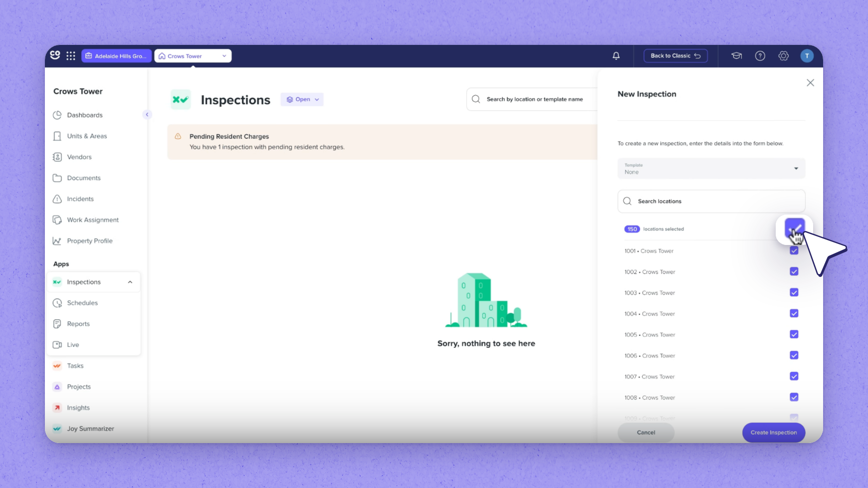The width and height of the screenshot is (868, 488).
Task: Open Reports under Inspections
Action: tap(78, 324)
